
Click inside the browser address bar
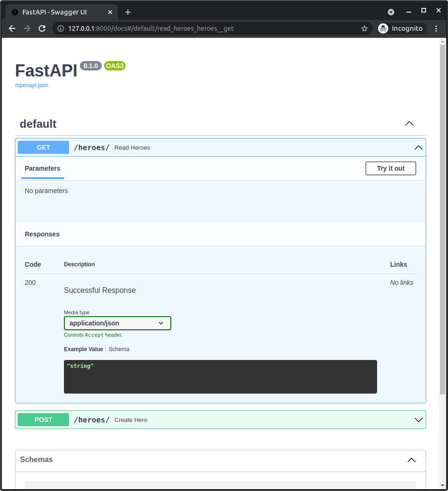pyautogui.click(x=187, y=28)
